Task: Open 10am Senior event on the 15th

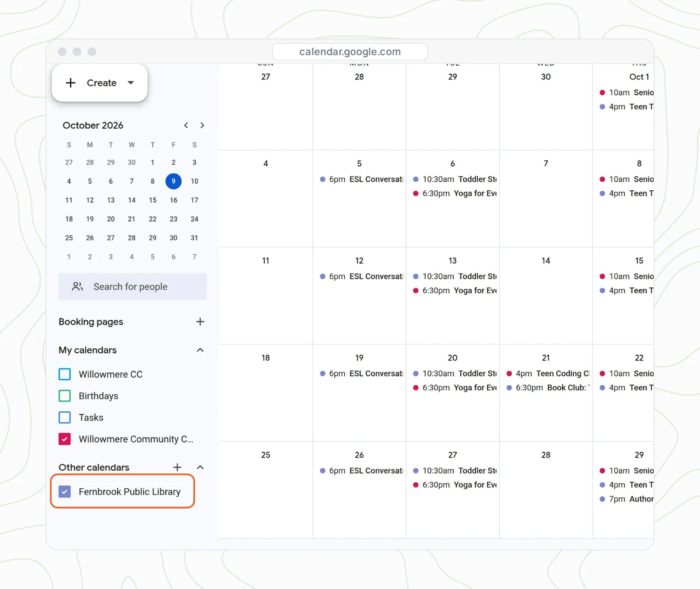Action: (626, 277)
